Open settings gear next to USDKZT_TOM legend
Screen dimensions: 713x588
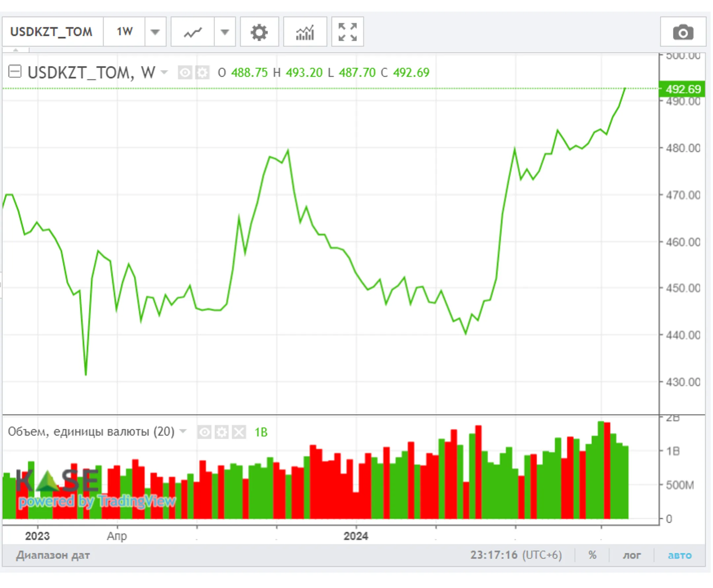coord(202,73)
